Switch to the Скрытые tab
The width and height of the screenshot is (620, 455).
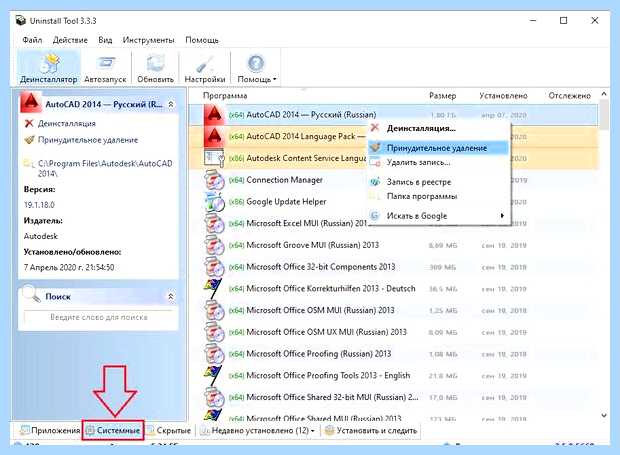[169, 430]
